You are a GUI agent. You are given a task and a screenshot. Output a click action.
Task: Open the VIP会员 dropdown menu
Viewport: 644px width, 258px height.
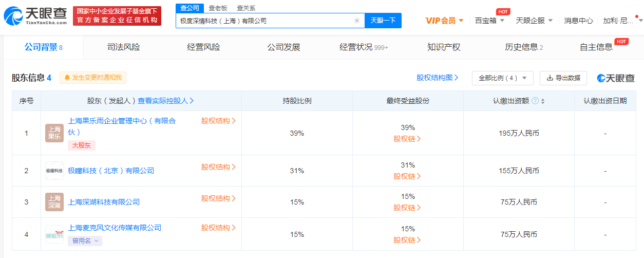coord(444,21)
